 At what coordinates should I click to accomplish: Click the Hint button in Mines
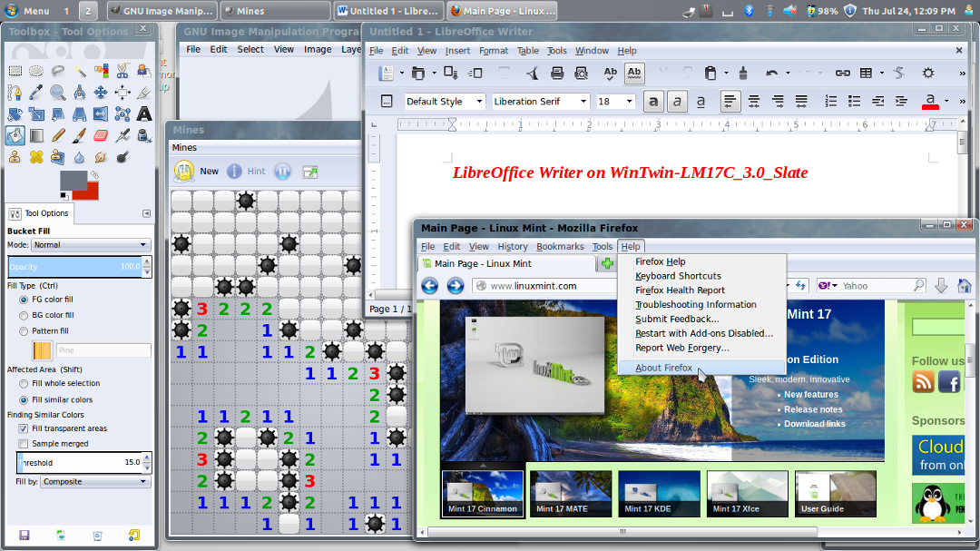pos(246,172)
